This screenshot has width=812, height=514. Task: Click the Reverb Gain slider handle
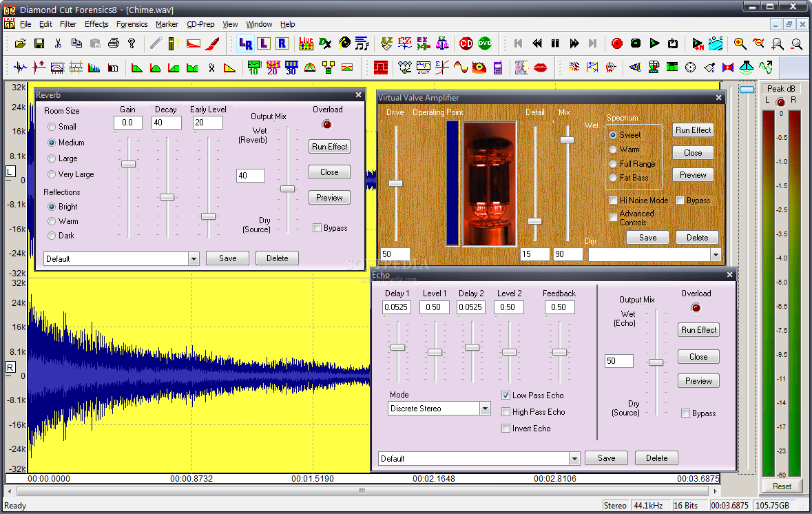128,164
